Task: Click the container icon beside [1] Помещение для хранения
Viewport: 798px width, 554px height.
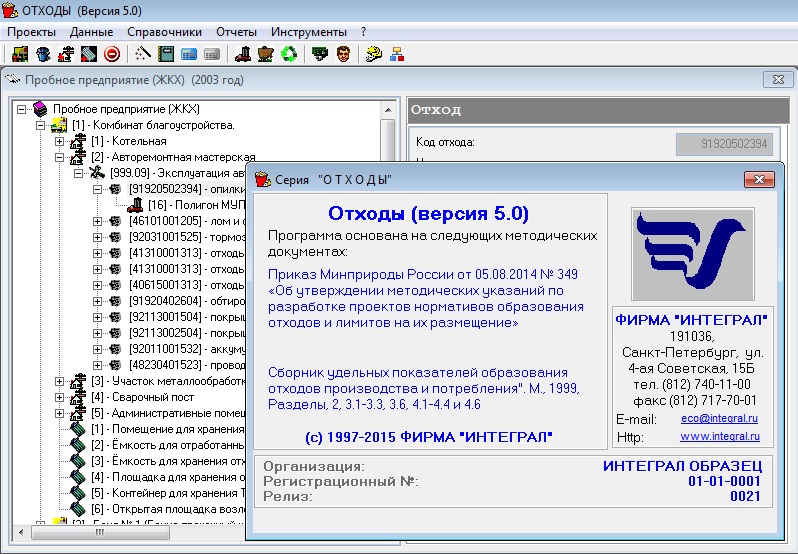Action: (78, 429)
